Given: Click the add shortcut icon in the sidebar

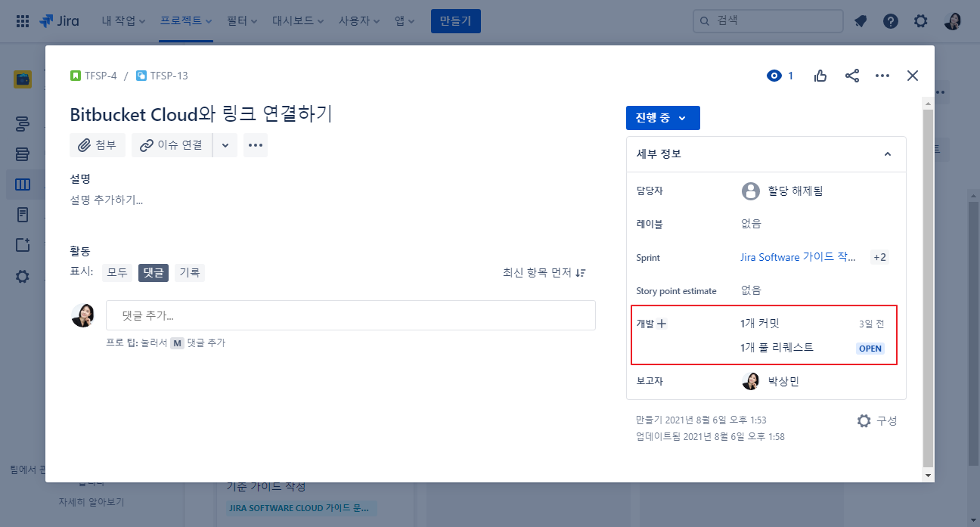Looking at the screenshot, I should pos(23,245).
